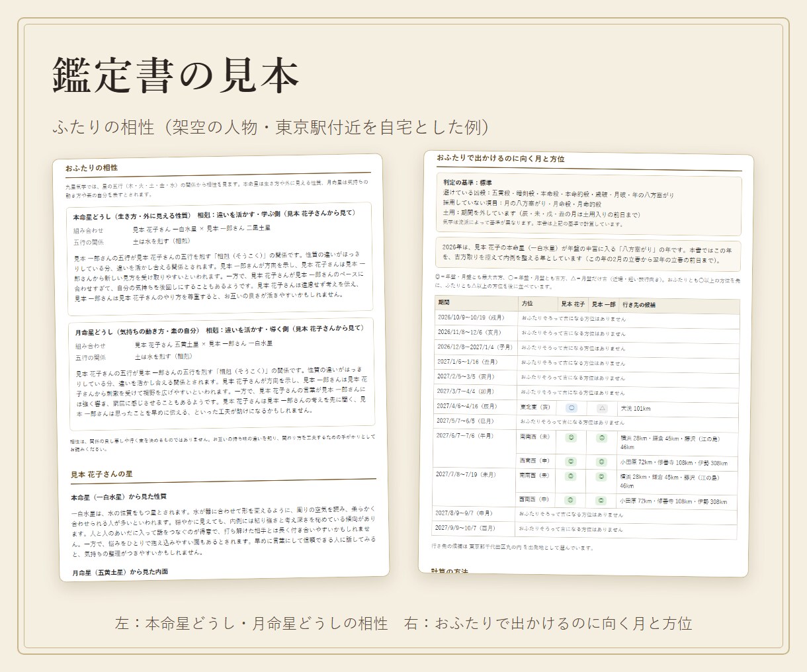This screenshot has width=807, height=672.
Task: Click the おふたりで出かけるのに向く月と方位 heading
Action: point(500,159)
